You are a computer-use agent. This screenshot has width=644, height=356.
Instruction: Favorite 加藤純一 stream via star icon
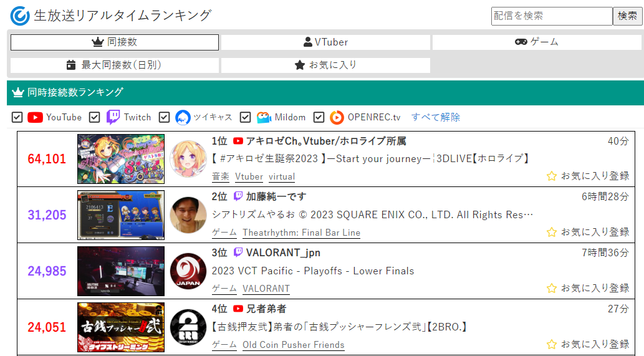pyautogui.click(x=552, y=233)
